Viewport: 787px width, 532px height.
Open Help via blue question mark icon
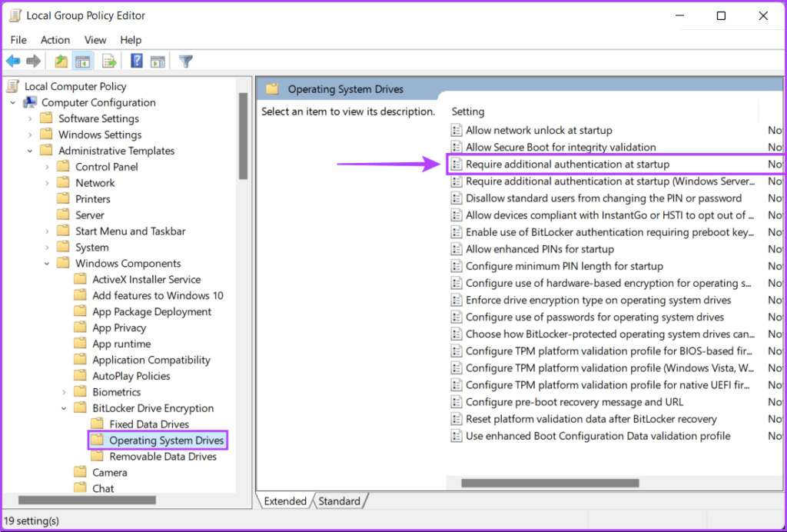click(137, 62)
